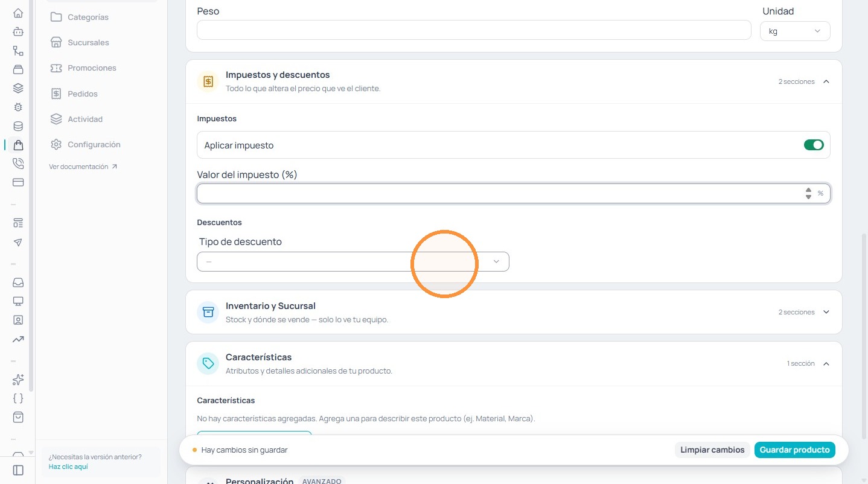This screenshot has height=484, width=868.
Task: Open the contact person icon
Action: (x=18, y=320)
